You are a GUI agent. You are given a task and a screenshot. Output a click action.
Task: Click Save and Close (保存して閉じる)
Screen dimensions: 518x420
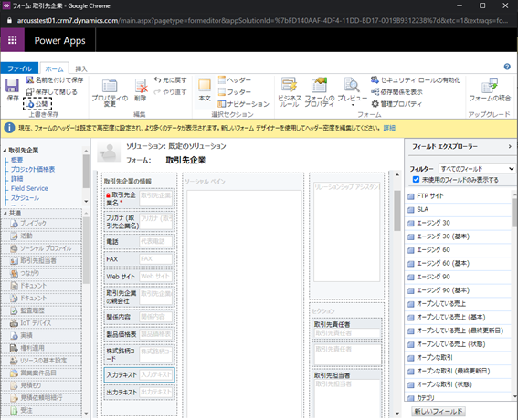coord(51,92)
